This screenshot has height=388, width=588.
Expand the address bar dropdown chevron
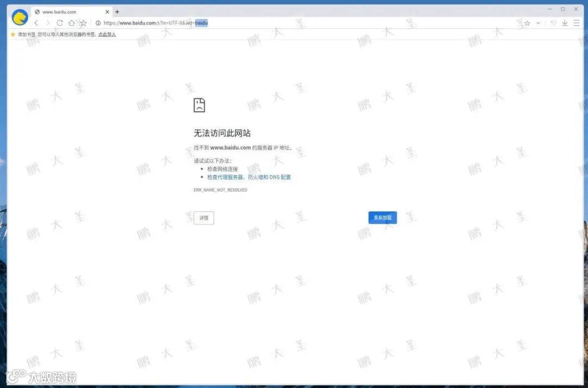(538, 23)
